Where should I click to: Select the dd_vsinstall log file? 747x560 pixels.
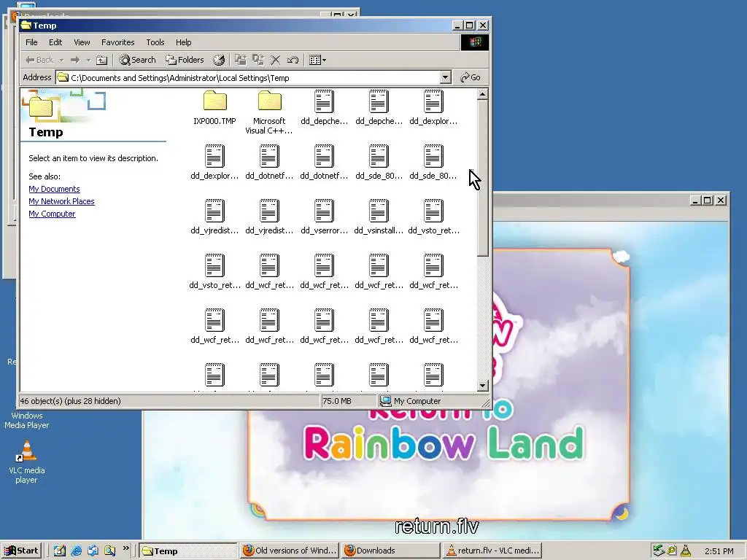(x=379, y=217)
